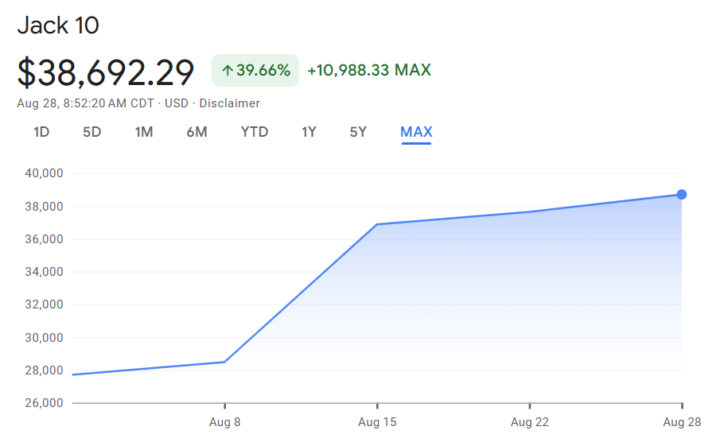Choose the 1Y range tab
720x442 pixels.
(x=309, y=132)
